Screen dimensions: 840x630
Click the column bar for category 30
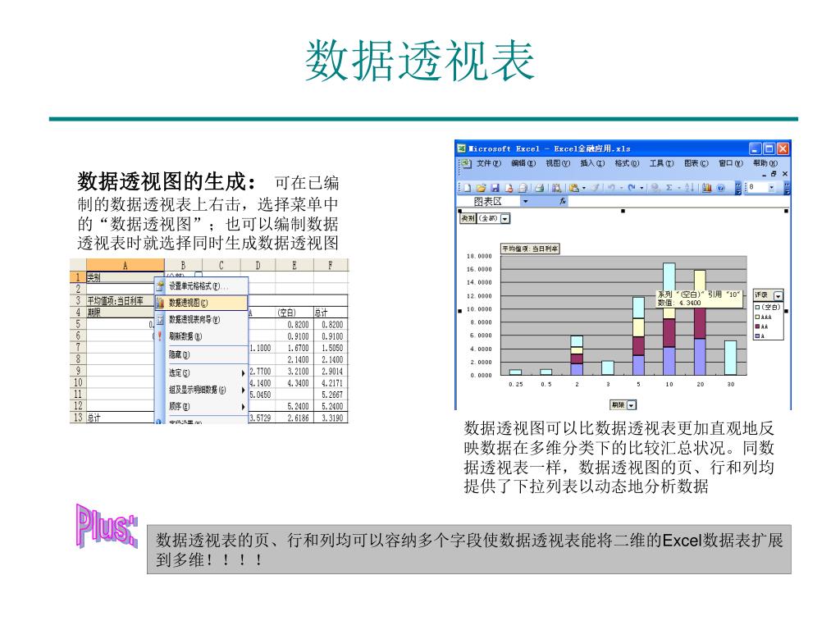[x=731, y=358]
